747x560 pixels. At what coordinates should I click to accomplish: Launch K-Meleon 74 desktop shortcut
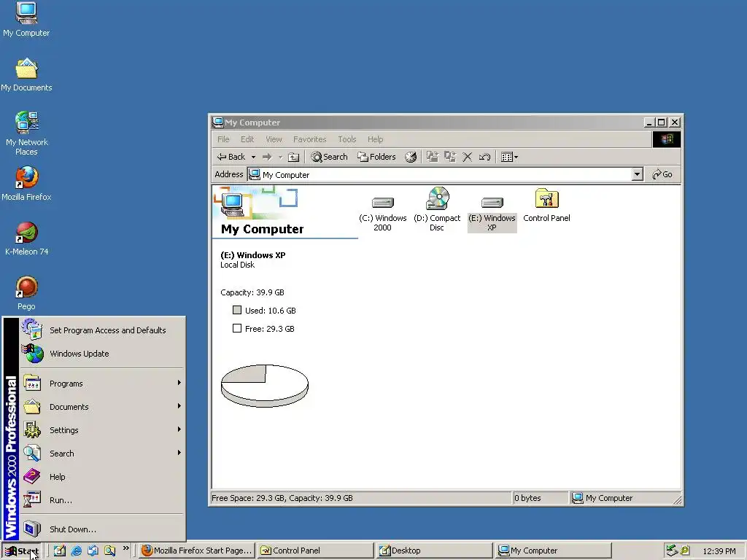[x=26, y=238]
